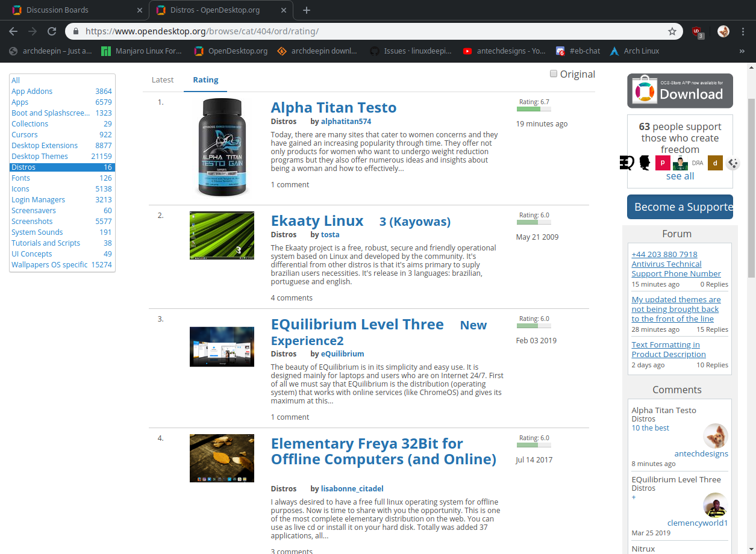Image resolution: width=756 pixels, height=554 pixels.
Task: Open the Ekaaty Linux title link
Action: pos(317,221)
